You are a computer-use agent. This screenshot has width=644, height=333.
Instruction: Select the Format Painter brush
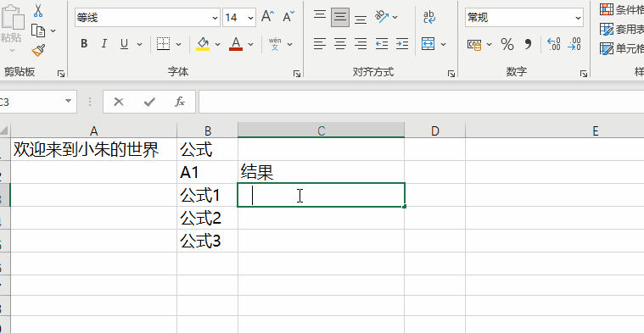pyautogui.click(x=38, y=51)
